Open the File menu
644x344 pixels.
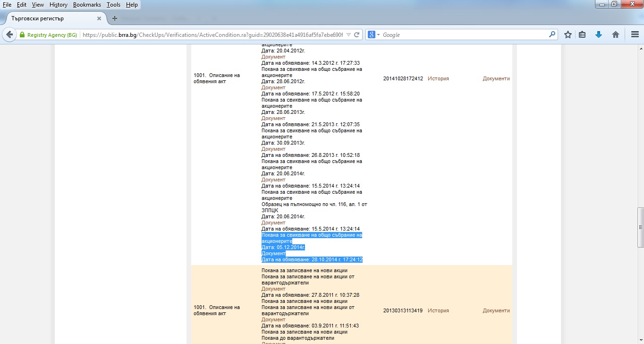[7, 5]
